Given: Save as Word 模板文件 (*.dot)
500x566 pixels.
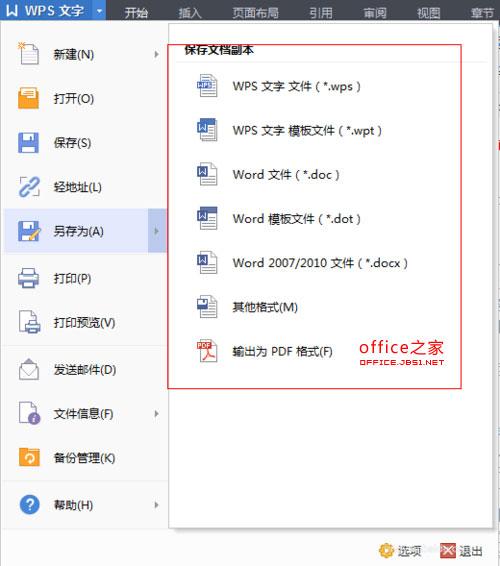Looking at the screenshot, I should coord(296,218).
